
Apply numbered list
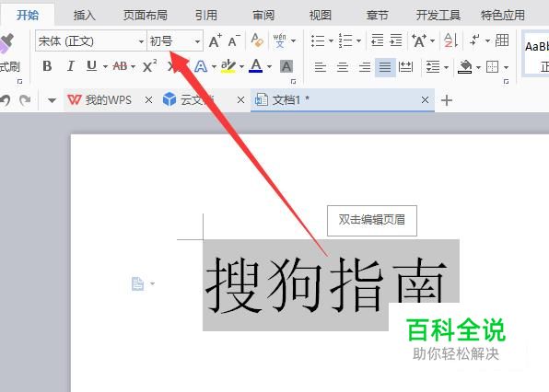coord(345,40)
